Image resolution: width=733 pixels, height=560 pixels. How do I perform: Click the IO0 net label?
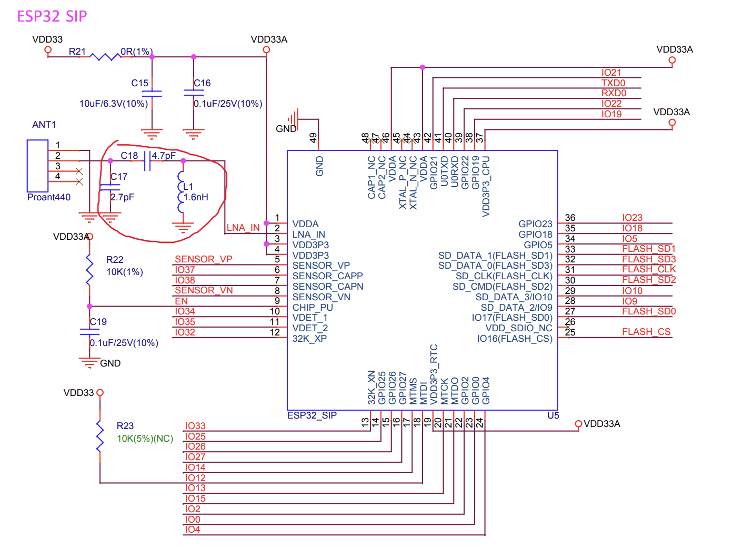(x=193, y=520)
